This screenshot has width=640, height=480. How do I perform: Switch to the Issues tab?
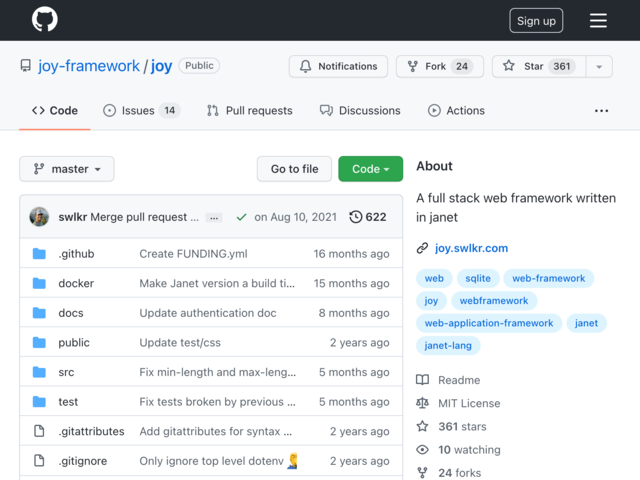coord(141,111)
